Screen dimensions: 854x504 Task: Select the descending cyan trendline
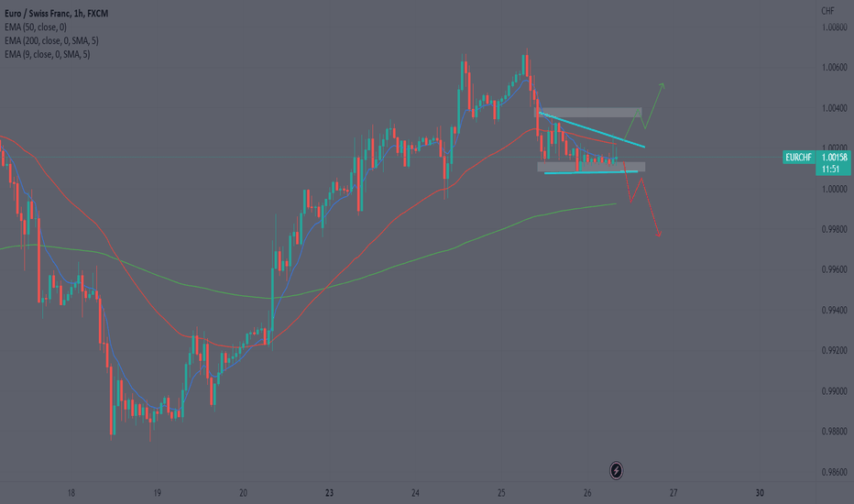coord(592,130)
